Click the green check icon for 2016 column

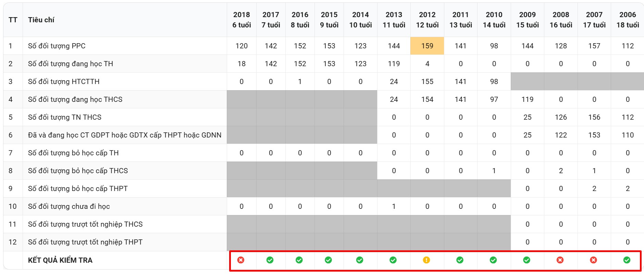point(299,260)
